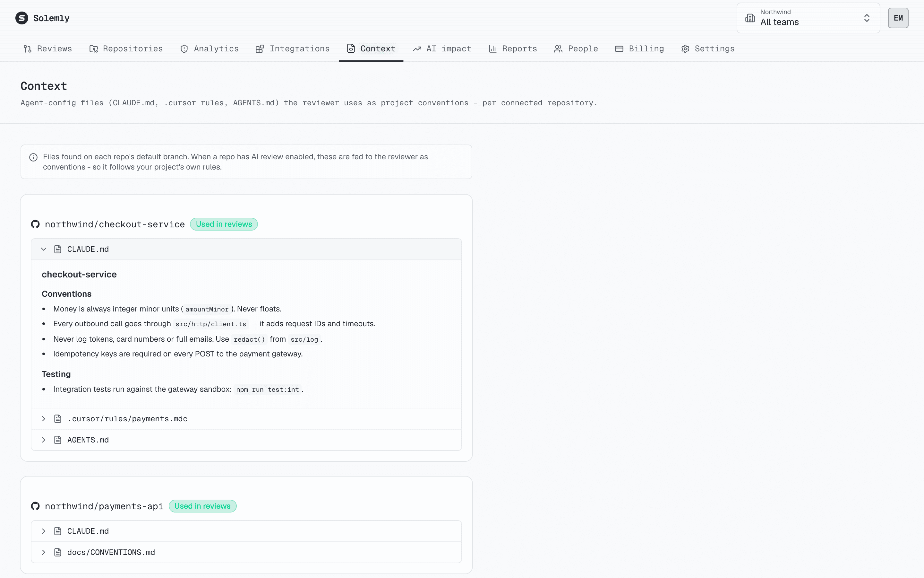The image size is (924, 578).
Task: Open the Northwind All teams selector
Action: click(x=808, y=18)
